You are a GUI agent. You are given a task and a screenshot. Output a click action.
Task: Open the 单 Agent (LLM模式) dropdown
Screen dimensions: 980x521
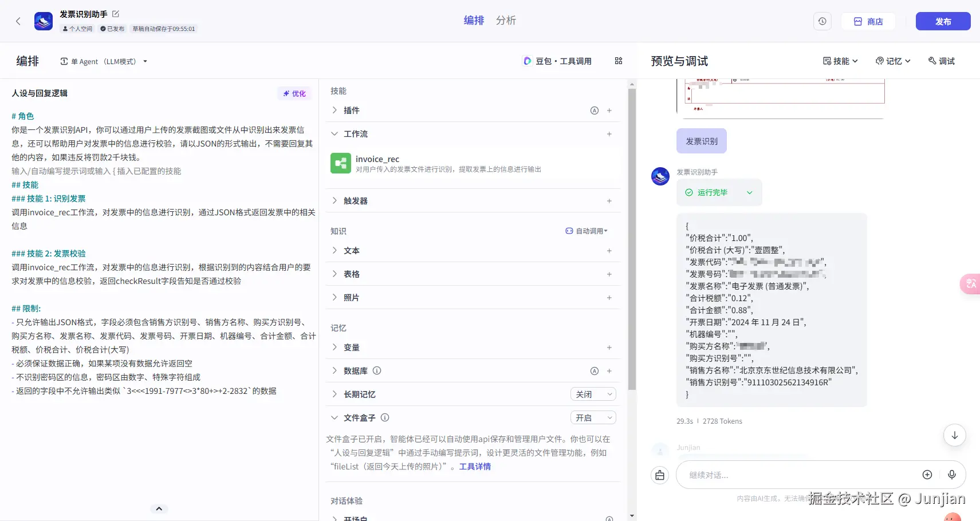(104, 61)
